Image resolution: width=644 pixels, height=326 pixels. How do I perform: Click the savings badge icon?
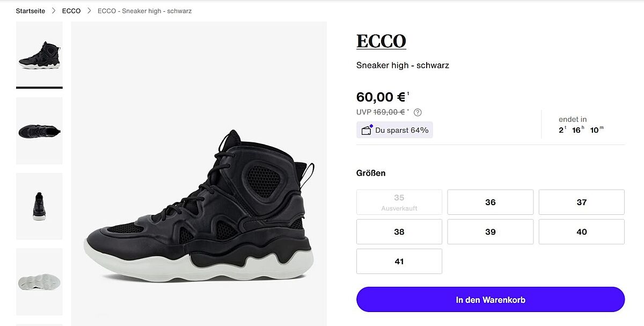pyautogui.click(x=367, y=130)
